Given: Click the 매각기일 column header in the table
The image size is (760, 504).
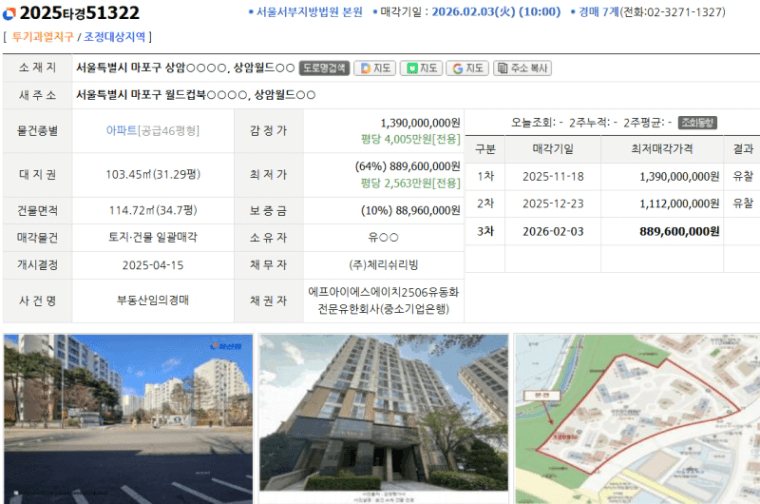Looking at the screenshot, I should (553, 149).
